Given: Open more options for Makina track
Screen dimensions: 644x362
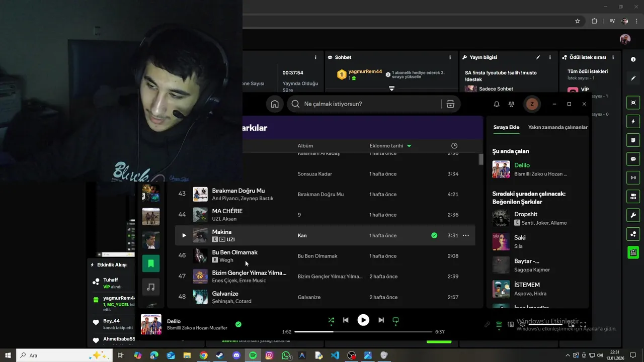Looking at the screenshot, I should (x=466, y=235).
